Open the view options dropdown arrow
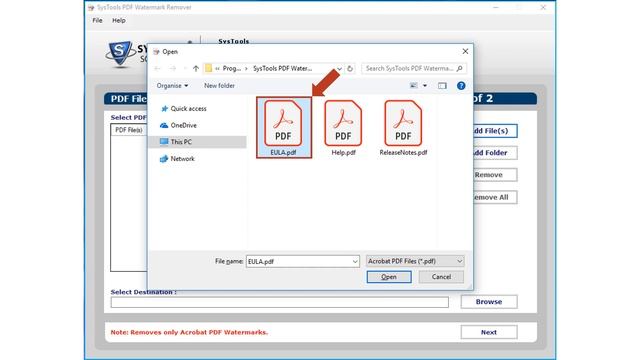This screenshot has height=360, width=640. [x=425, y=86]
